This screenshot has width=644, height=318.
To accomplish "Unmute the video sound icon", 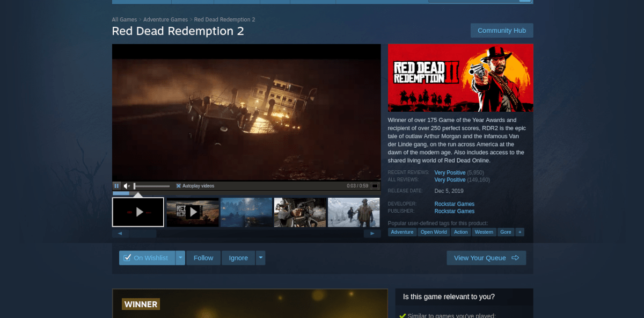I will coord(127,186).
